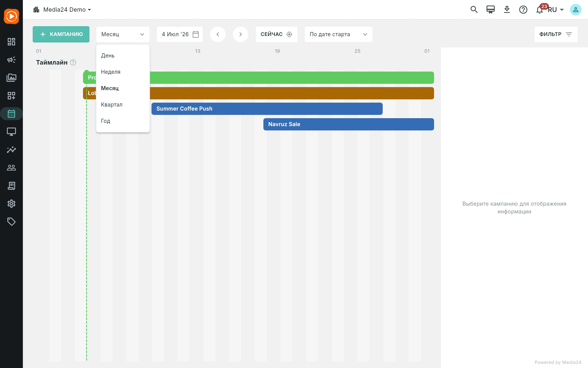Click the СЕЙЧАС button
The height and width of the screenshot is (368, 588).
pyautogui.click(x=276, y=34)
